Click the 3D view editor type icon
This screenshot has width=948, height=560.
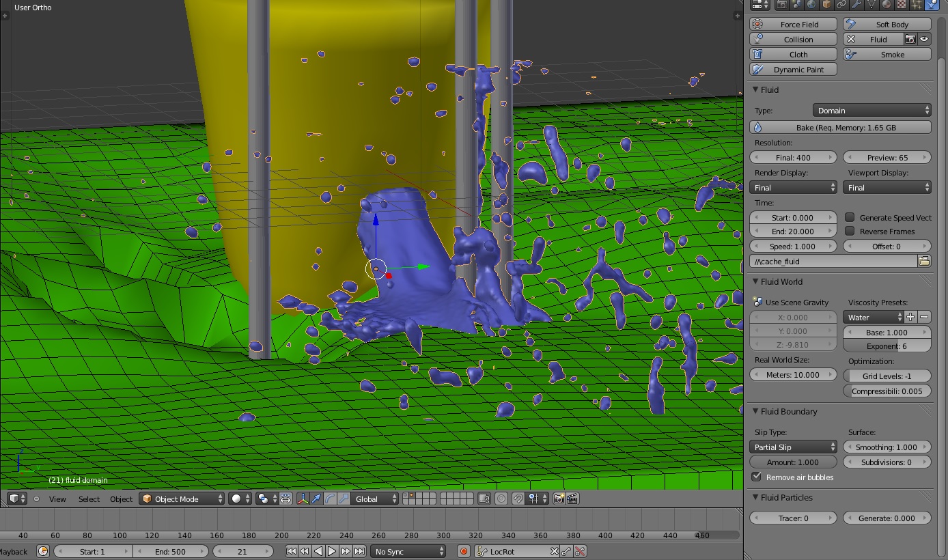(17, 499)
